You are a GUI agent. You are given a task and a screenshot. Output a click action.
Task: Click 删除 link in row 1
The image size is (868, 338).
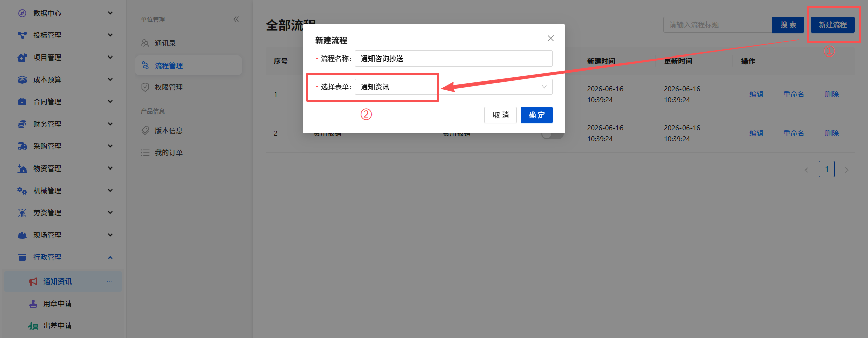coord(832,94)
